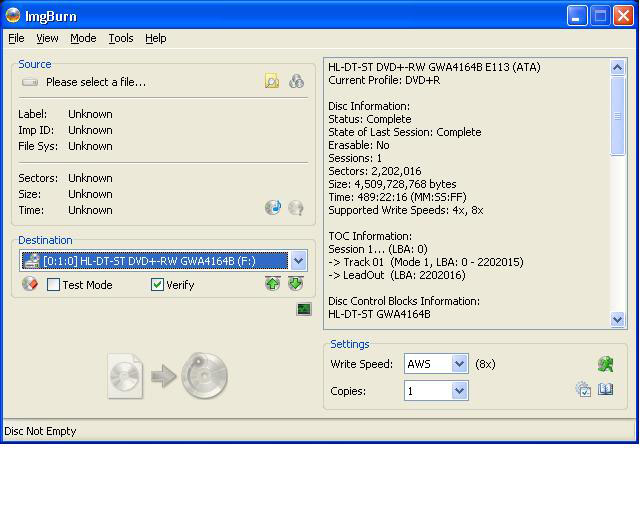
Task: Click the disc info scrollbar down arrow
Action: pyautogui.click(x=618, y=319)
